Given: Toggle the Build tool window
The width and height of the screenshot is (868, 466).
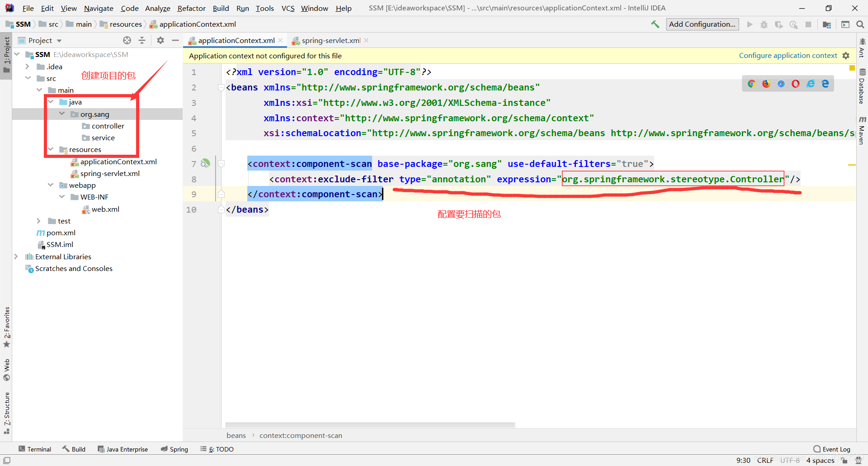Looking at the screenshot, I should [74, 449].
